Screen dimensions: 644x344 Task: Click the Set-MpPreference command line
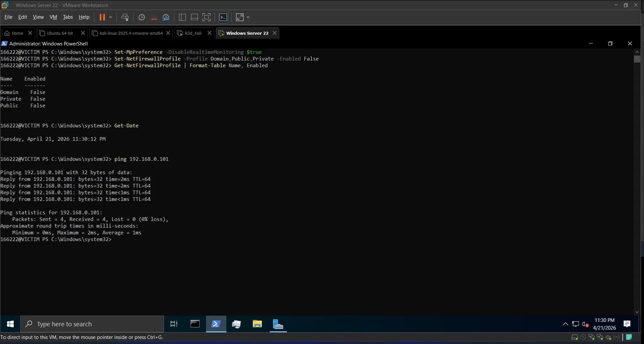(x=188, y=52)
